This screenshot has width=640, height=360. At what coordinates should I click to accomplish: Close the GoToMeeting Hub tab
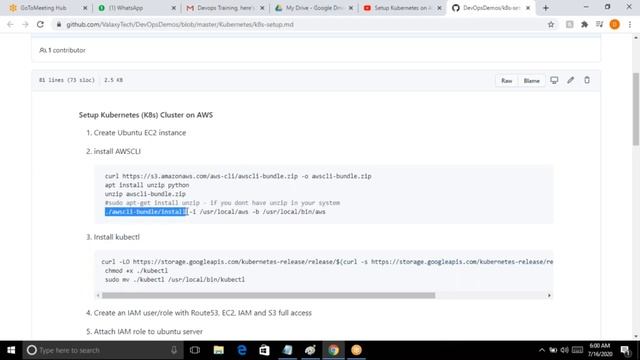click(85, 8)
